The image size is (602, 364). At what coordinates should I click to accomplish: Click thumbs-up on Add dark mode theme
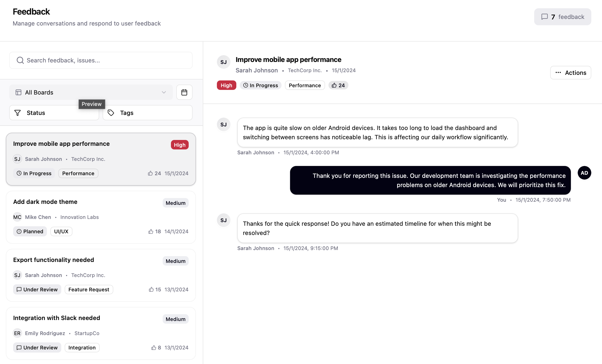(151, 231)
